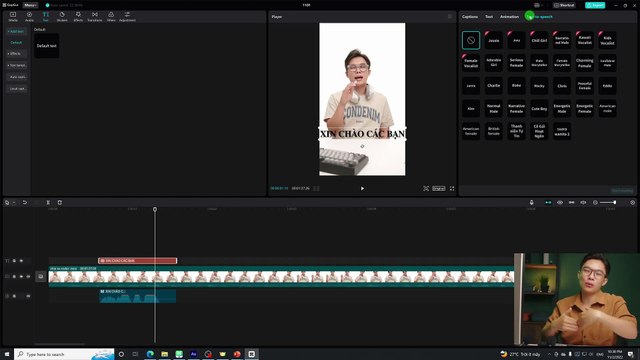Mute the main video track

pyautogui.click(x=28, y=276)
